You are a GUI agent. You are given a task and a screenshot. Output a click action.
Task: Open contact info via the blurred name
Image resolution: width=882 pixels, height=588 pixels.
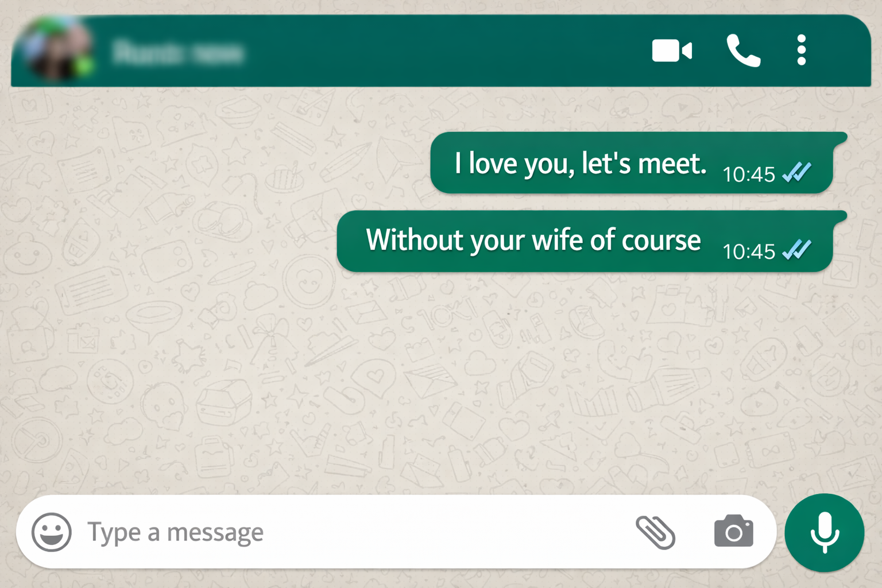[x=178, y=53]
